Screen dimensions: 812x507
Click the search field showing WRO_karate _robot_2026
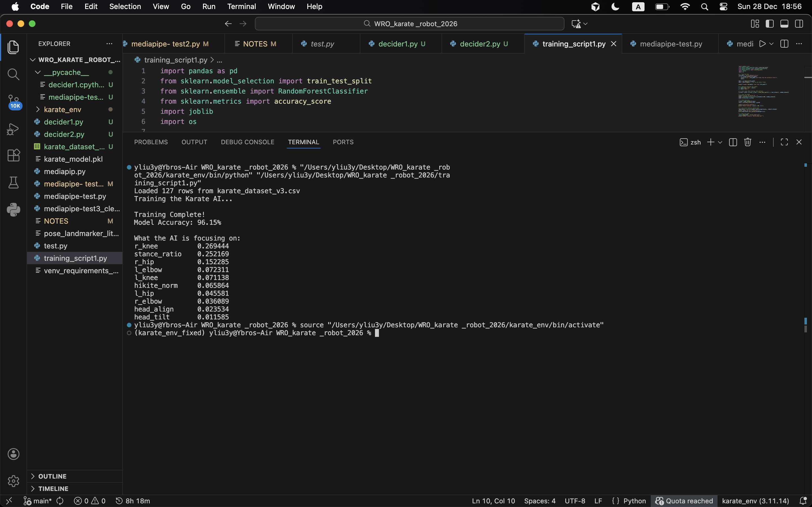pos(409,24)
